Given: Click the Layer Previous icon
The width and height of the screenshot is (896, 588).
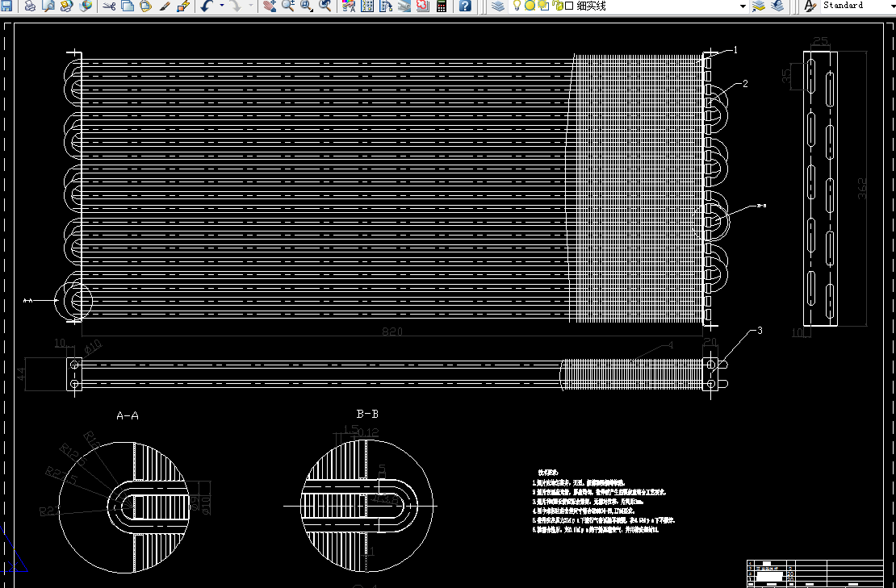Looking at the screenshot, I should click(x=777, y=6).
